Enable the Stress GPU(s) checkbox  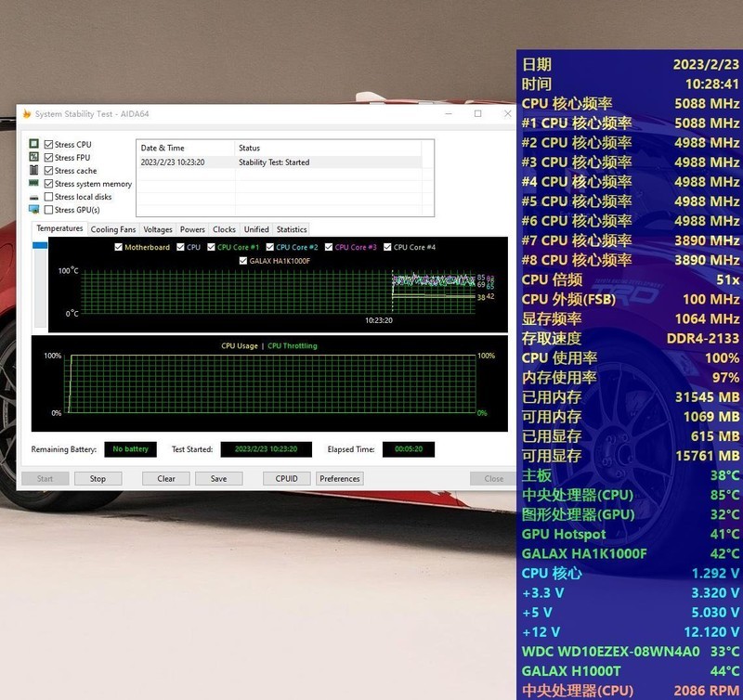(x=48, y=210)
